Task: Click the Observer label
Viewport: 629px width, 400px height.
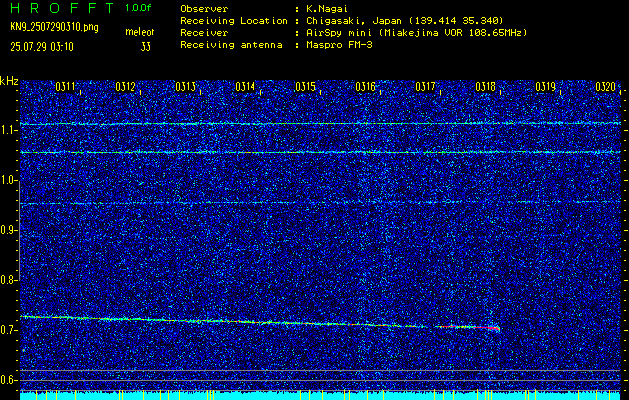Action: point(204,9)
